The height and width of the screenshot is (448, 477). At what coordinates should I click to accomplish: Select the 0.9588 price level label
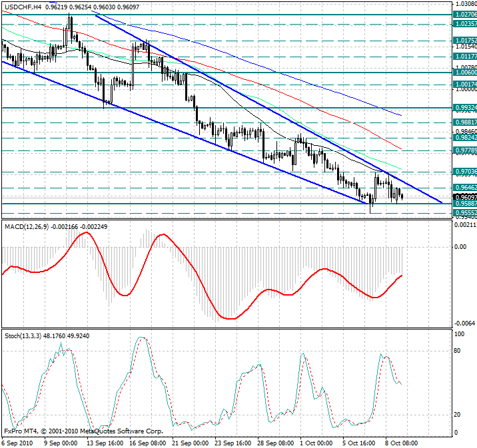[465, 203]
